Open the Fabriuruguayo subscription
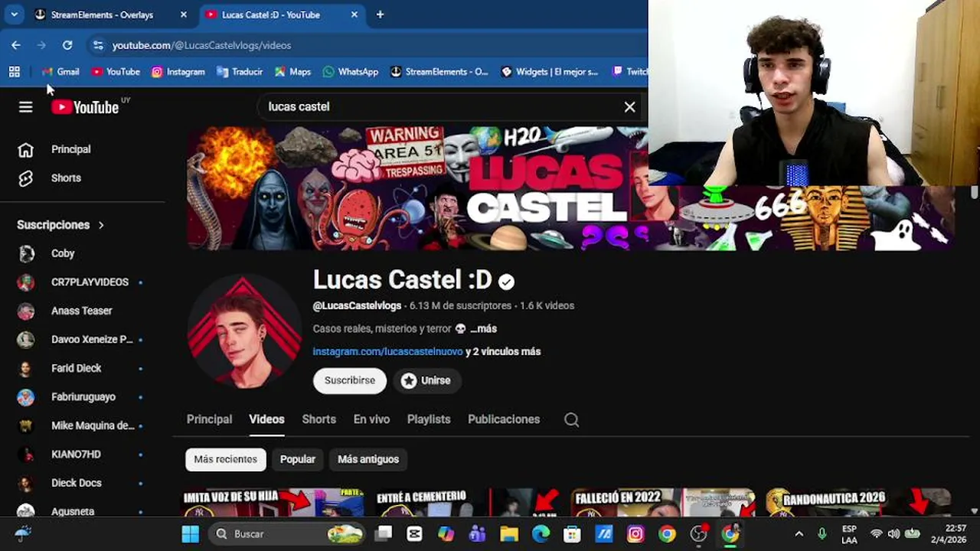The image size is (980, 551). click(x=82, y=397)
